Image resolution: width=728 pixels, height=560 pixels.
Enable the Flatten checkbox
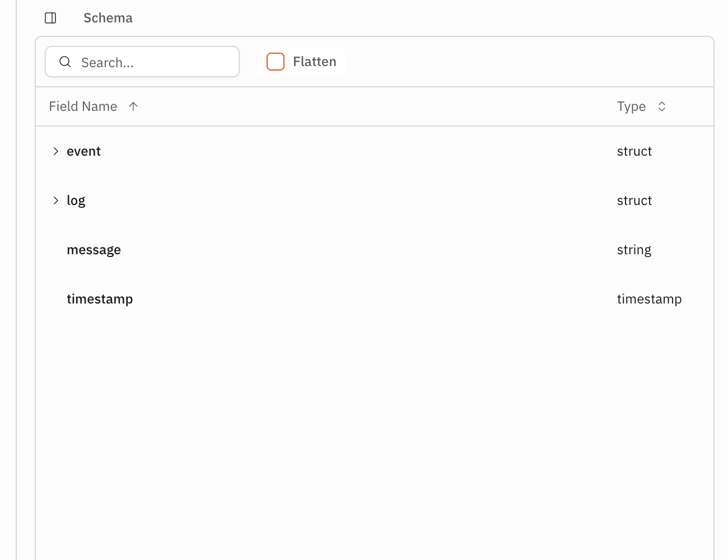tap(276, 62)
